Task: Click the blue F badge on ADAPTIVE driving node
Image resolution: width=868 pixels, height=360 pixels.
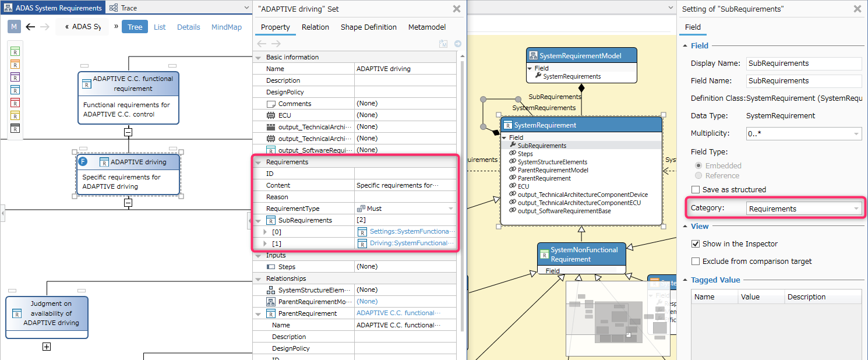Action: [83, 162]
